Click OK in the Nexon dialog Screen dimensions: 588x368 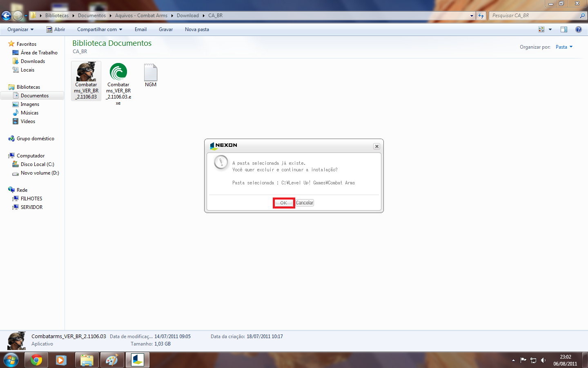pos(283,202)
